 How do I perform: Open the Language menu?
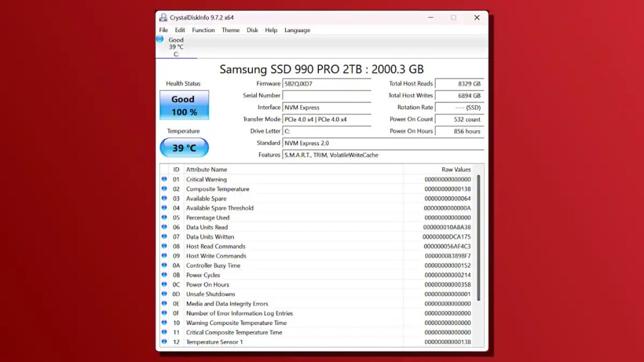click(297, 30)
